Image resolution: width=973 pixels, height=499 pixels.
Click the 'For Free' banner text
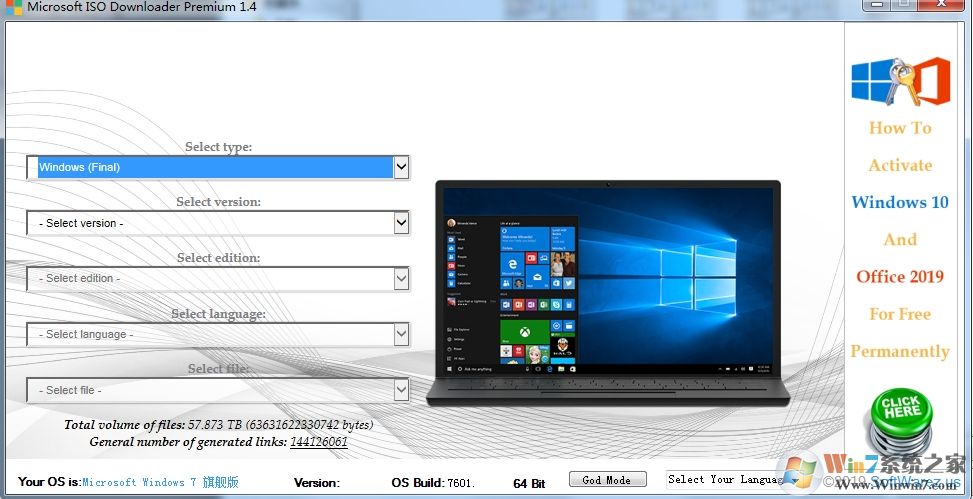(x=900, y=314)
